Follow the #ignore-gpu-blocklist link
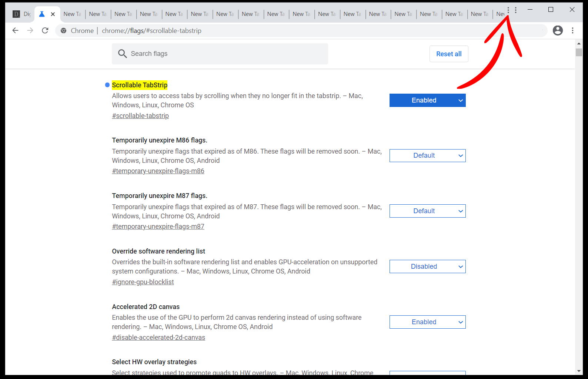 (143, 282)
